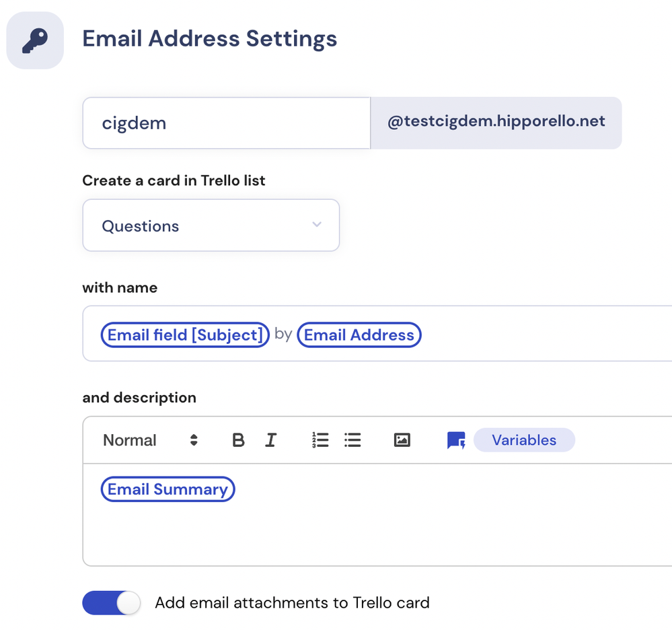Click the cigdem email name input field

click(226, 123)
